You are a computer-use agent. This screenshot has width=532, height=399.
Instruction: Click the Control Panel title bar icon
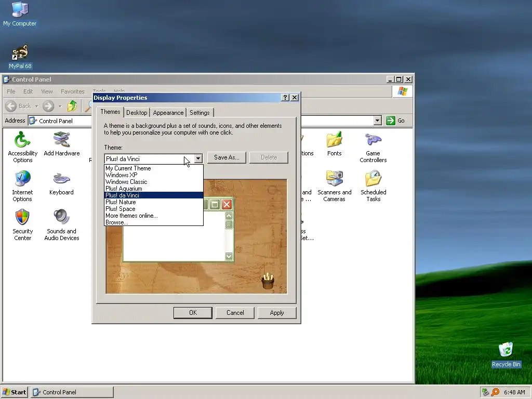click(x=6, y=79)
